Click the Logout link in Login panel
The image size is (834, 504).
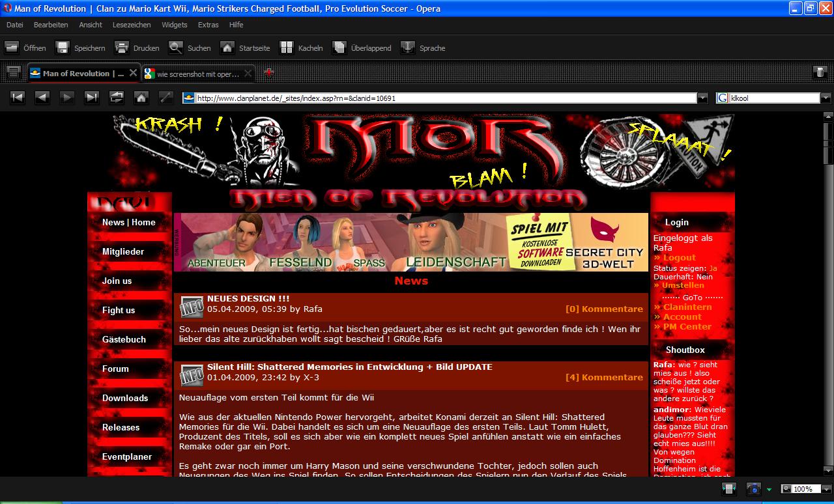pos(679,258)
